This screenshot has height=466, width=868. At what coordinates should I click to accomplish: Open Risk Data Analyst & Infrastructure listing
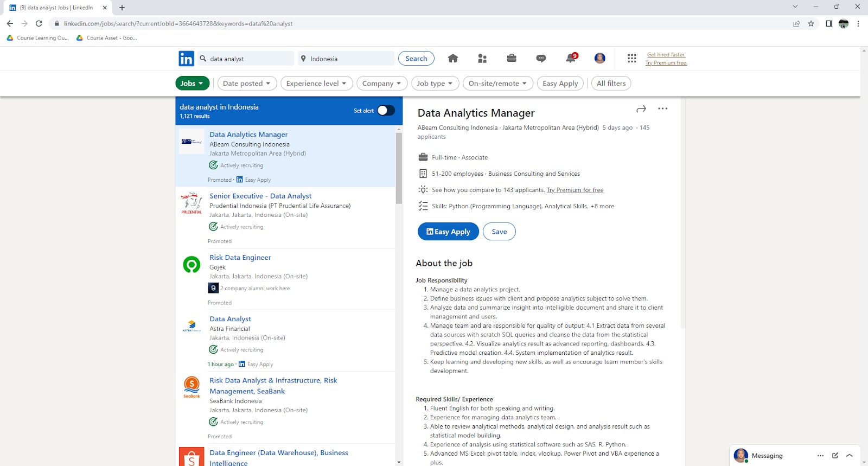click(273, 386)
